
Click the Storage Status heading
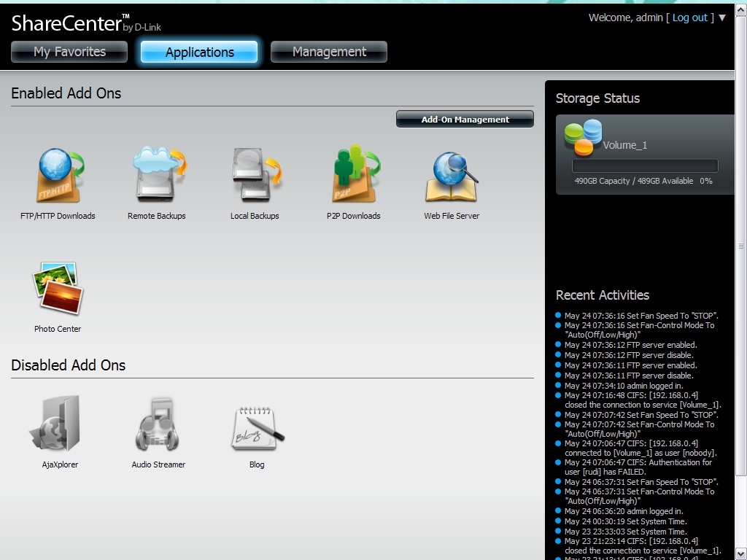pyautogui.click(x=597, y=98)
